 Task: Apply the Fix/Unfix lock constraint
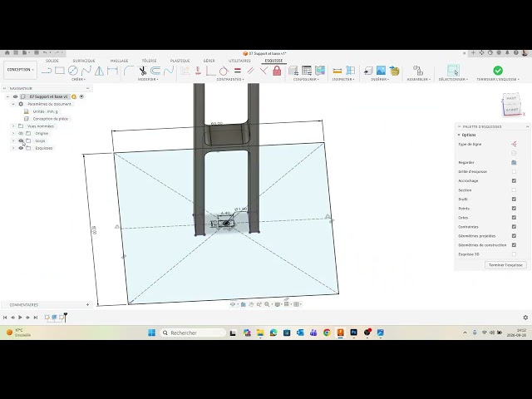coord(277,71)
